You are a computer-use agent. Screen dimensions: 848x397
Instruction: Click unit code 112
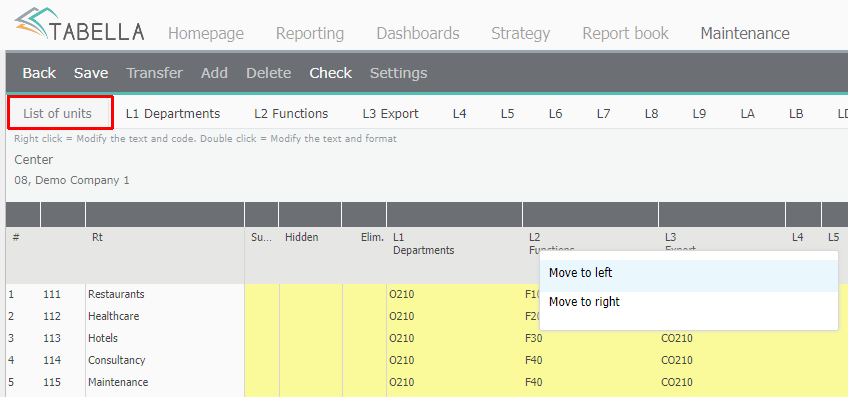point(52,316)
